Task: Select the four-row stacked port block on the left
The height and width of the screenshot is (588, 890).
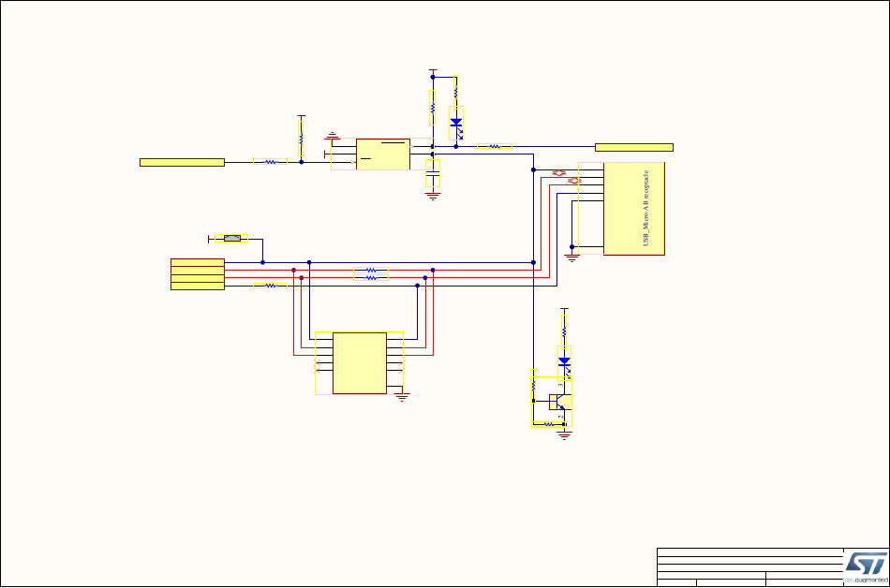Action: point(198,273)
